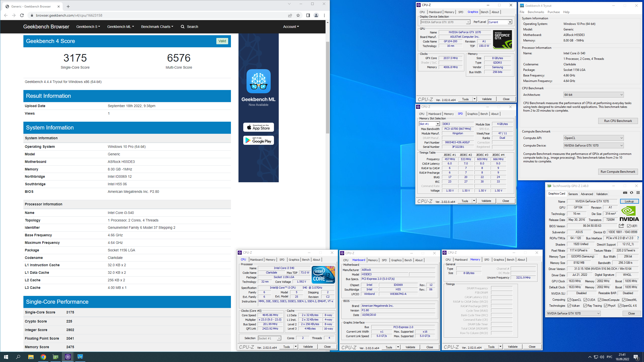Click the browser scrollbar up arrow

[x=328, y=22]
